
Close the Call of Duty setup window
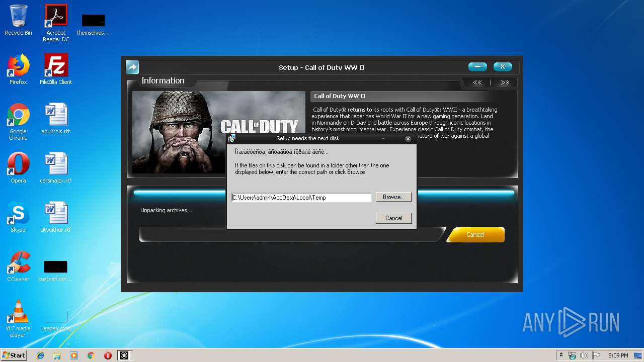503,67
